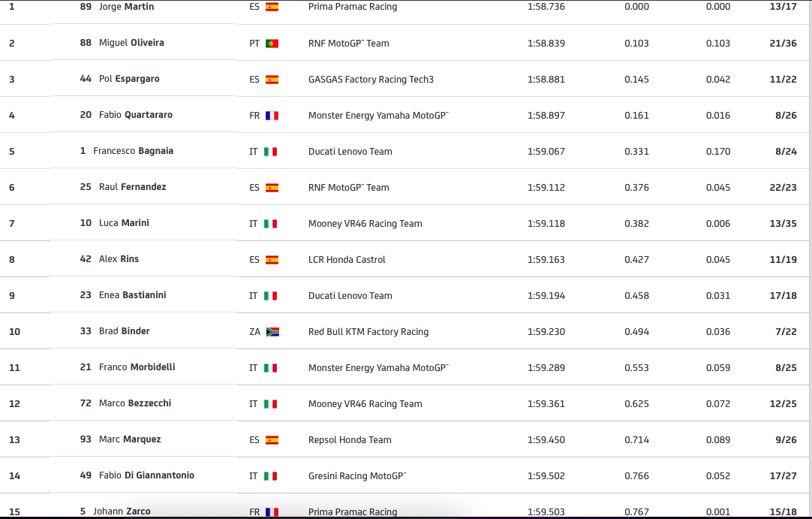The height and width of the screenshot is (519, 812).
Task: Open rider Pol Espargaro's name link
Action: click(x=129, y=79)
